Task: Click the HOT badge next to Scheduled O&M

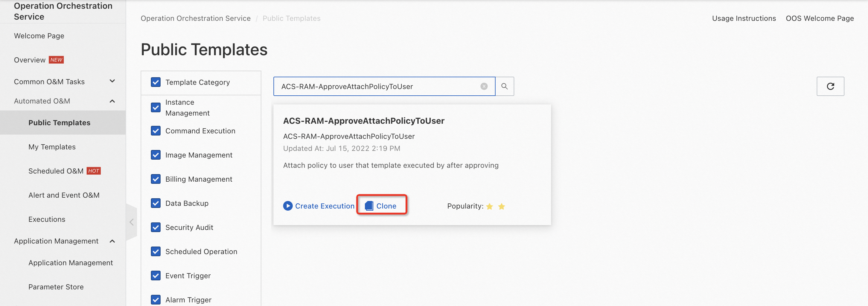Action: point(94,171)
